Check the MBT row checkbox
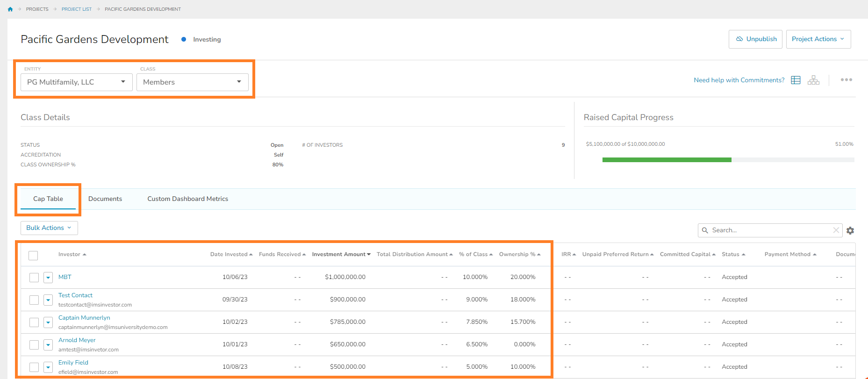This screenshot has width=868, height=379. coord(34,278)
